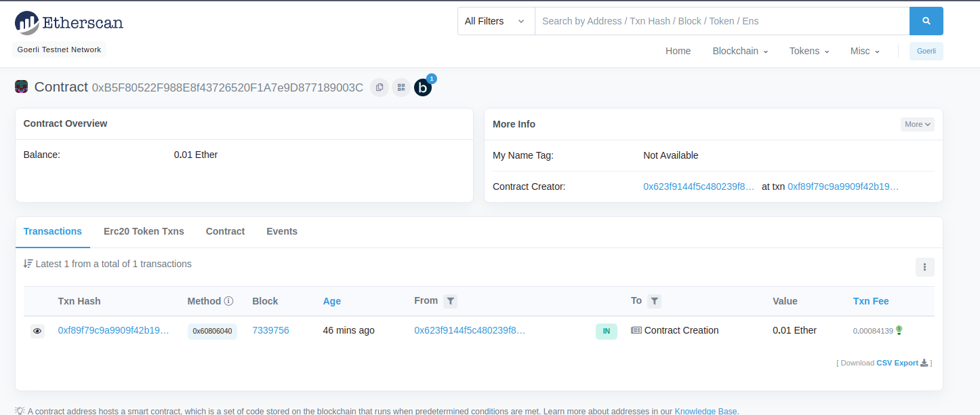Open block 7339756 link
980x415 pixels.
(270, 330)
